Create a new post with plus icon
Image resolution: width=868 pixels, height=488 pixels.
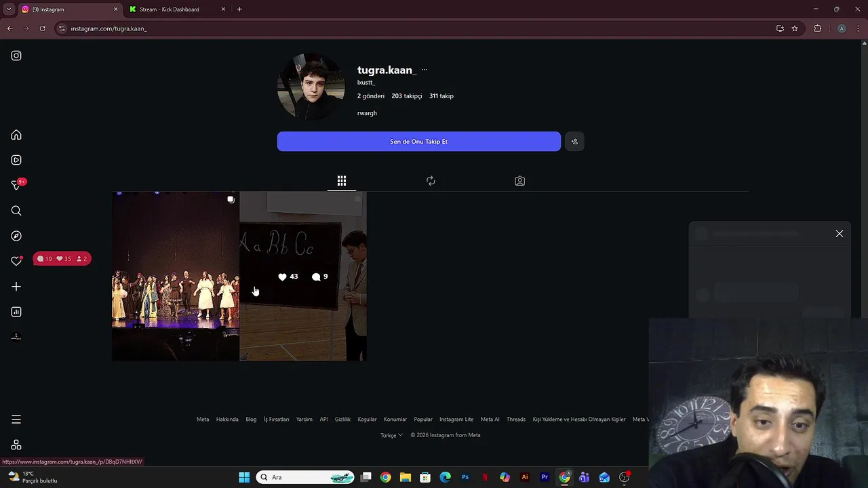(x=16, y=287)
